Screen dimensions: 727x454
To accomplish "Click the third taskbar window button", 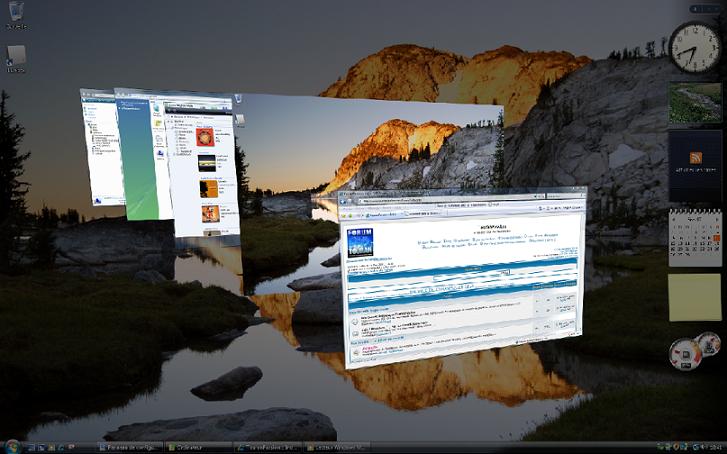I will coord(269,448).
